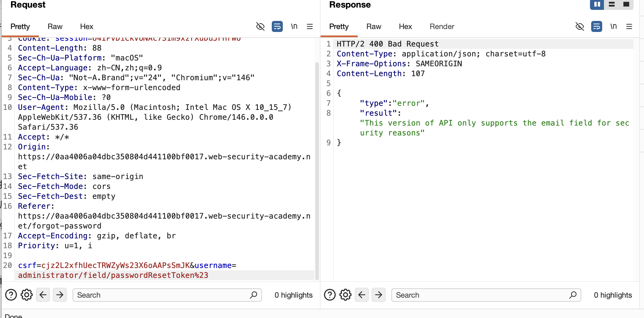
Task: Toggle hide non-printable characters in Request panel
Action: [x=260, y=26]
